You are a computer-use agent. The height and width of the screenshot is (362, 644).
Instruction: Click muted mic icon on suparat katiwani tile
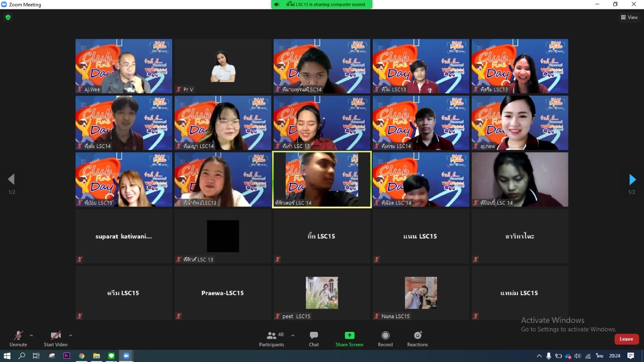pyautogui.click(x=80, y=259)
